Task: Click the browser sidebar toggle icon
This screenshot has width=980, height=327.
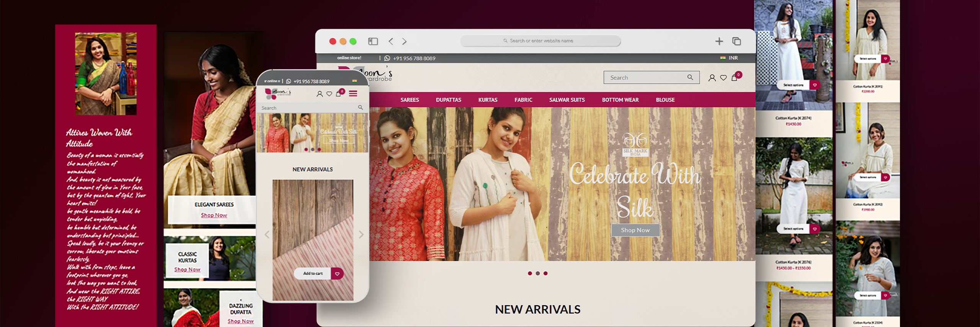Action: 373,41
